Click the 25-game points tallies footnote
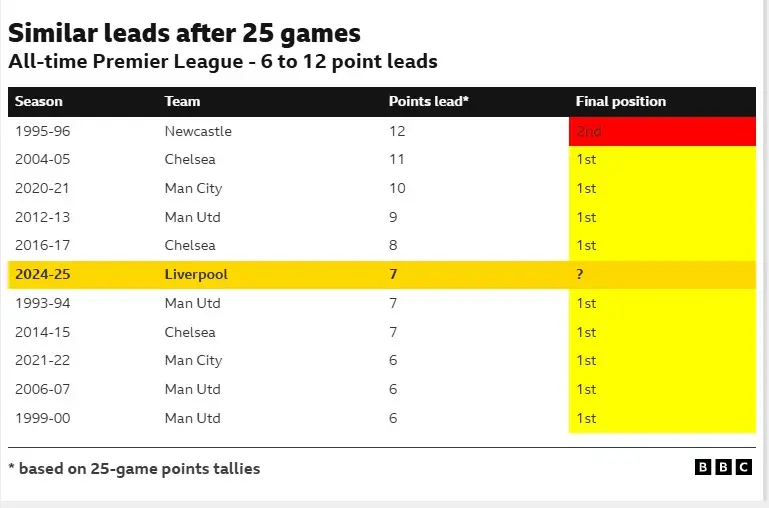Viewport: 769px width, 508px height. [x=134, y=468]
